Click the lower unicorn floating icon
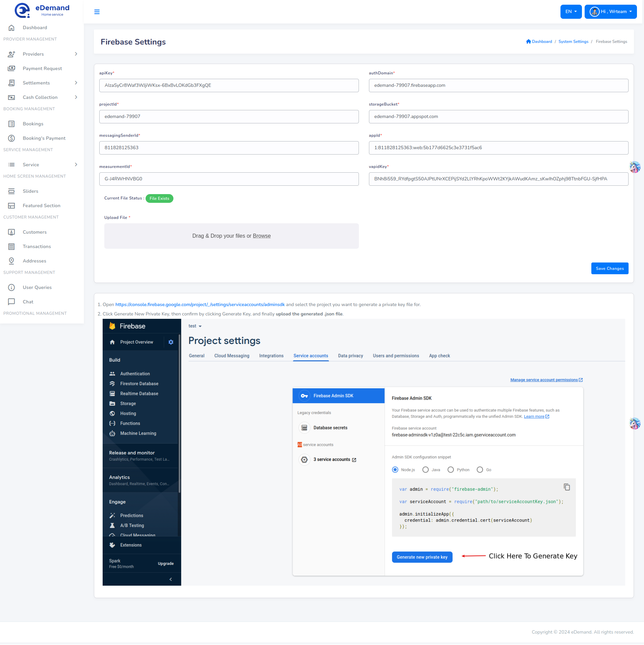 point(635,424)
